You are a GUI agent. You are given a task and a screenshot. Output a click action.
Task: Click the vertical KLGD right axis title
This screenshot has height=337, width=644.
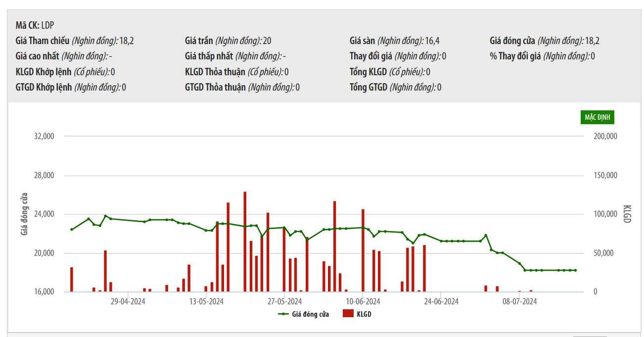coord(627,213)
